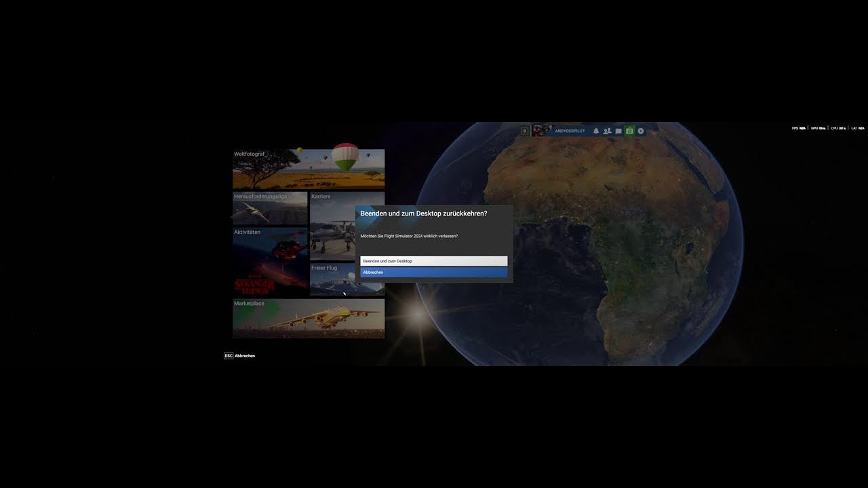Click the GPU usage readout
The image size is (868, 488).
pyautogui.click(x=818, y=128)
